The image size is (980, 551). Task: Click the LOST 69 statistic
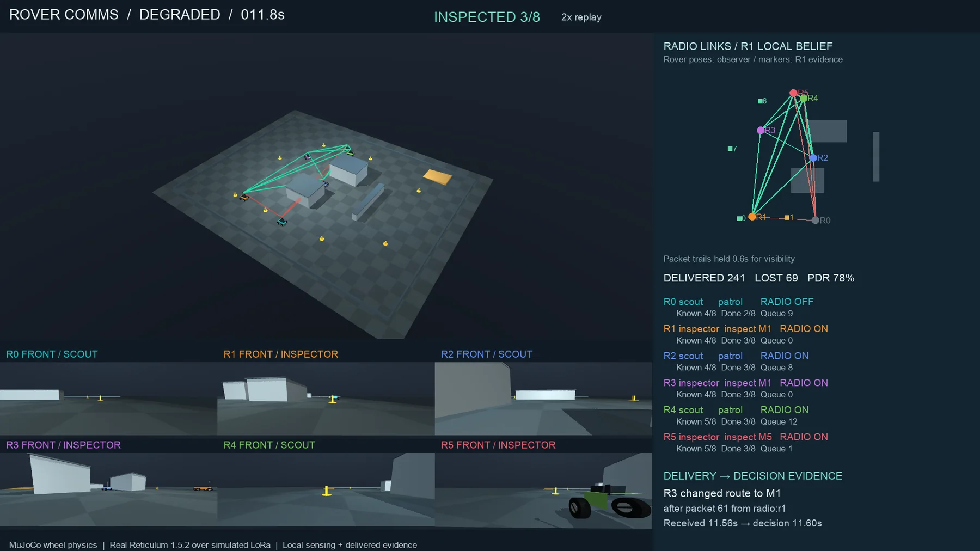click(x=776, y=278)
